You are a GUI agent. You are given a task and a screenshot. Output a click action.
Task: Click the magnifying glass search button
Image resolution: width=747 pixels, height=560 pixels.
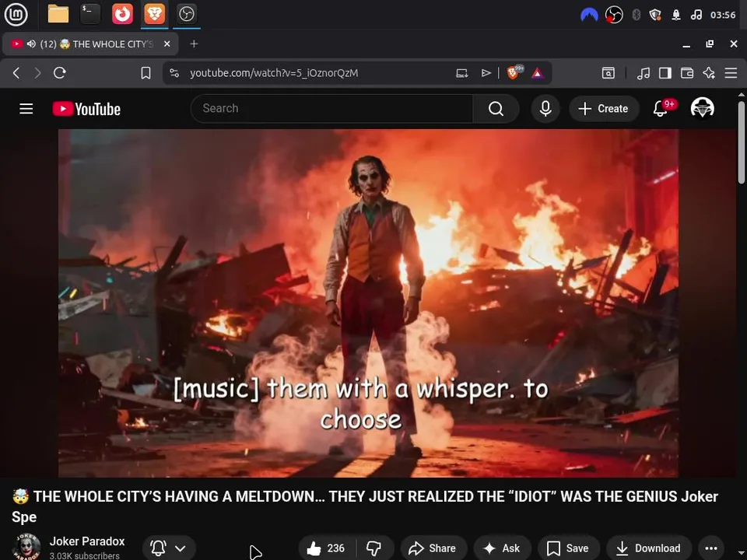[496, 109]
